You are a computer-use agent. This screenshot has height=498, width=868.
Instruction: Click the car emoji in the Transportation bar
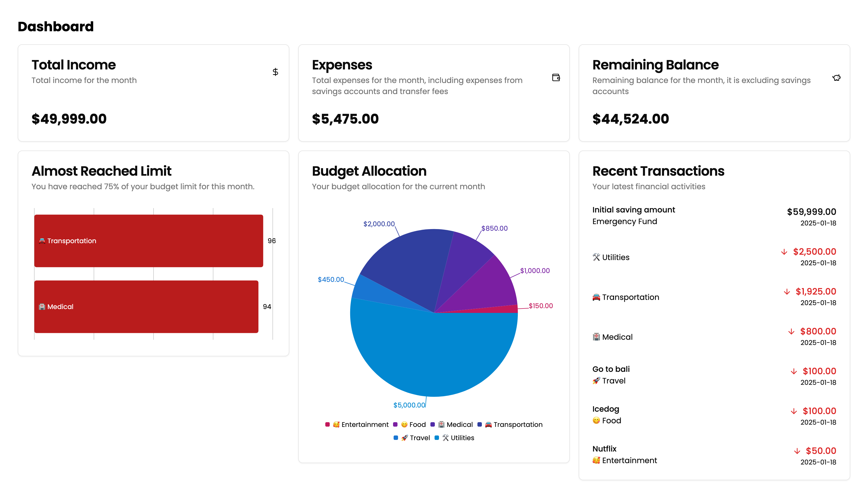point(42,241)
